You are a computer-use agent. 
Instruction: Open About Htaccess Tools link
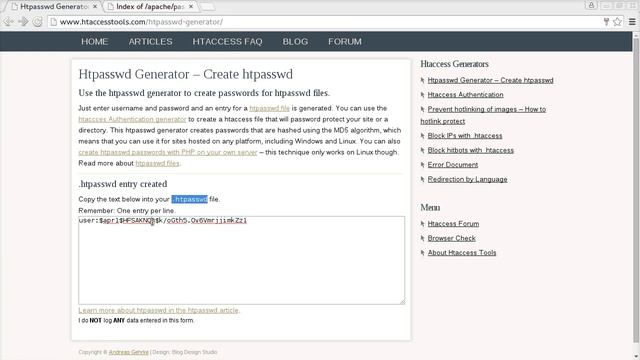click(x=462, y=253)
